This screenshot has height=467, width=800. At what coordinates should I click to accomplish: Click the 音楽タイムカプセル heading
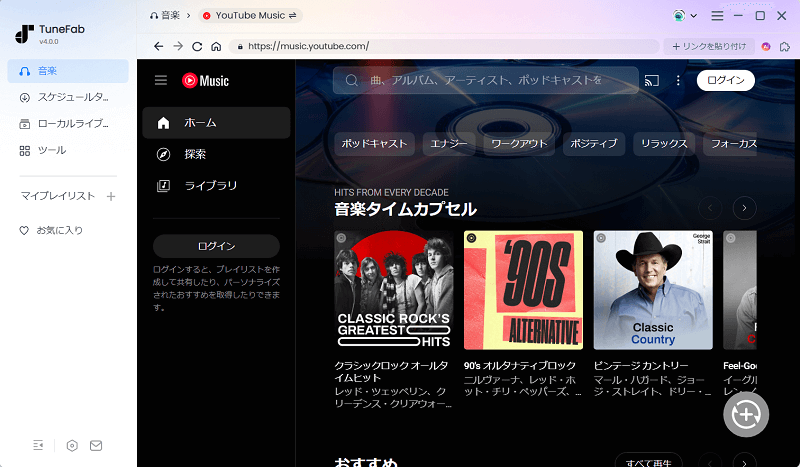(x=406, y=209)
